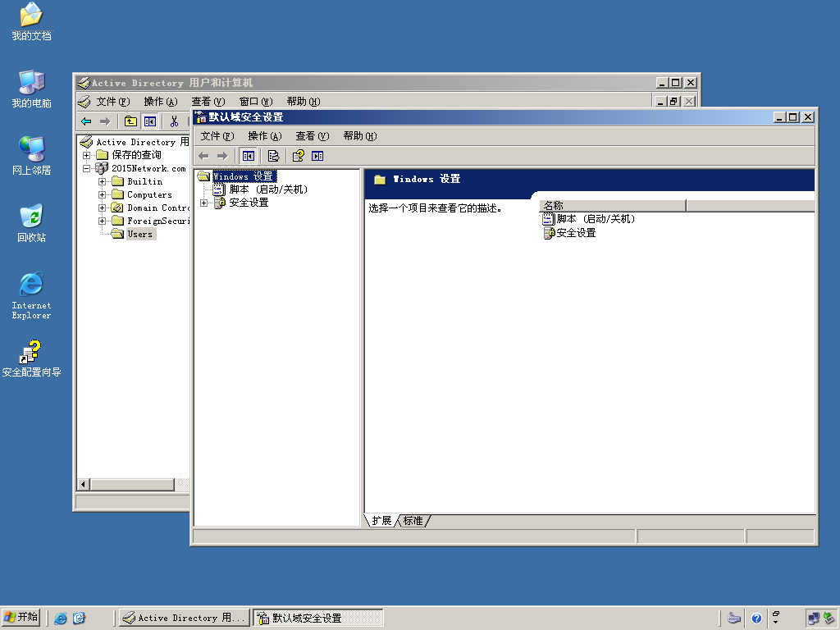The height and width of the screenshot is (630, 840).
Task: Click the 开始 start button
Action: pyautogui.click(x=21, y=618)
